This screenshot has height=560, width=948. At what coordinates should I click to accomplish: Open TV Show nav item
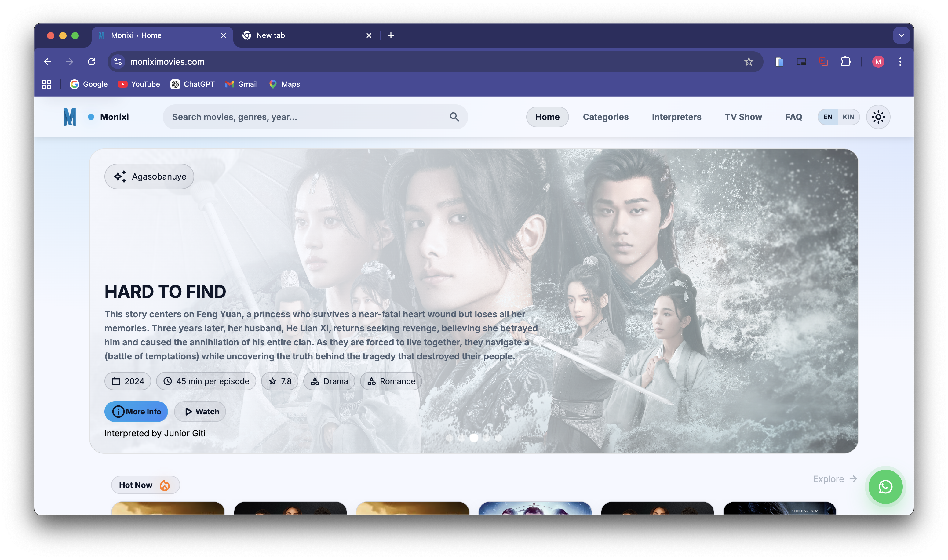(743, 117)
